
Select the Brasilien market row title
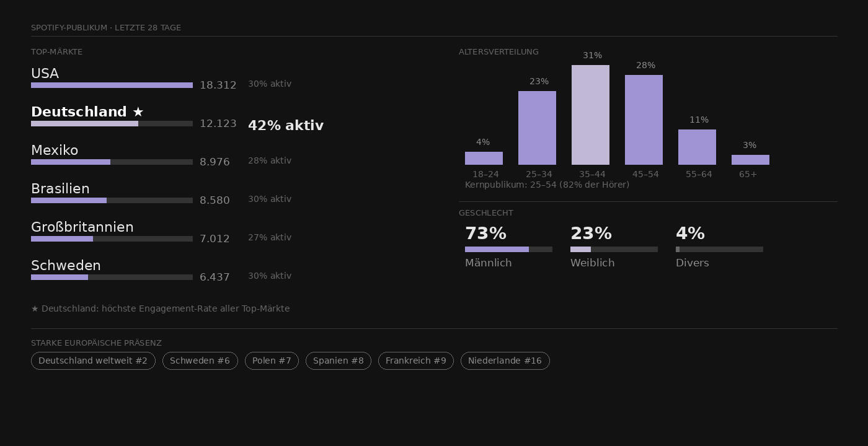(60, 189)
